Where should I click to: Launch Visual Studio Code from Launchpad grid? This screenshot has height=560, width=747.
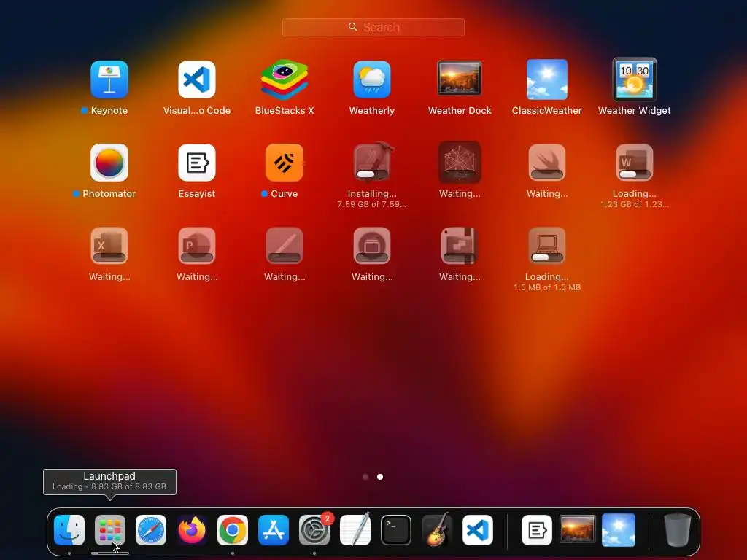tap(197, 79)
